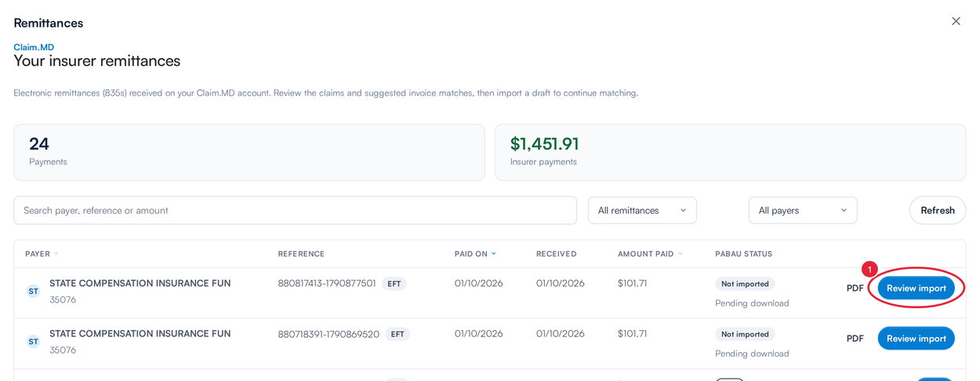Click the EFT badge beside reference 880817413-1790877501
980x381 pixels.
click(394, 284)
